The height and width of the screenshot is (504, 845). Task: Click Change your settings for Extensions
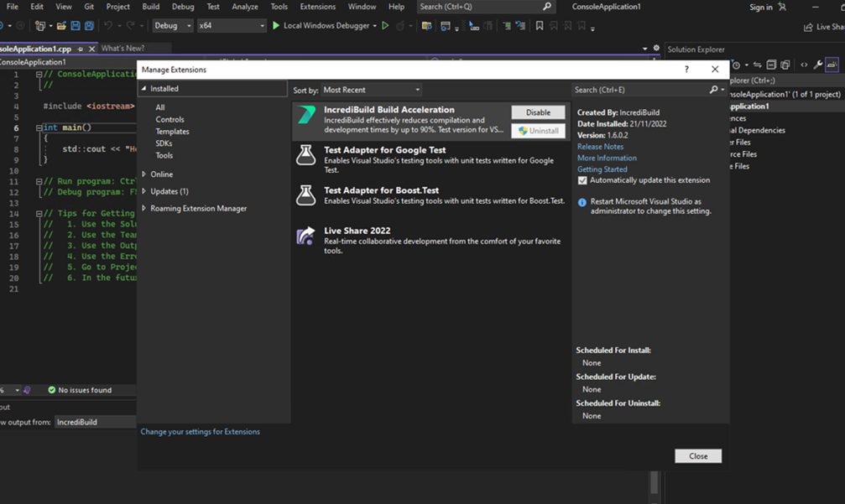pos(201,430)
